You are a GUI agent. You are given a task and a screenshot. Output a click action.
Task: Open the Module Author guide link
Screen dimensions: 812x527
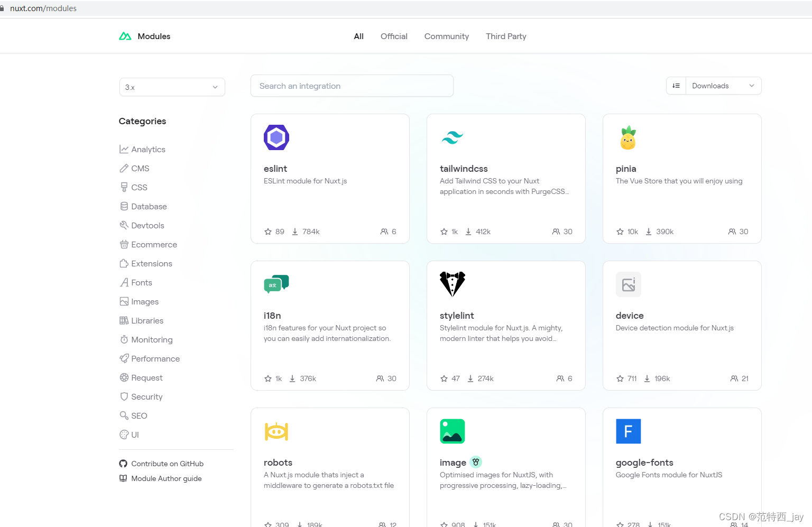point(166,478)
